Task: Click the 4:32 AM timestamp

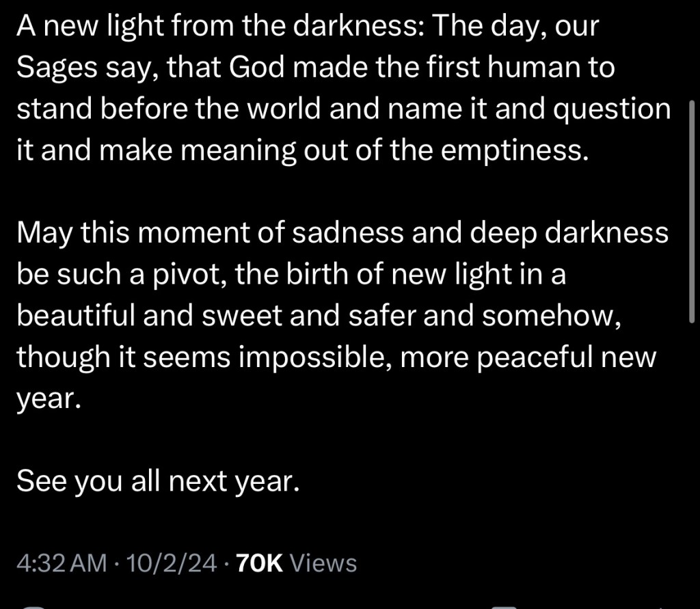Action: coord(62,563)
